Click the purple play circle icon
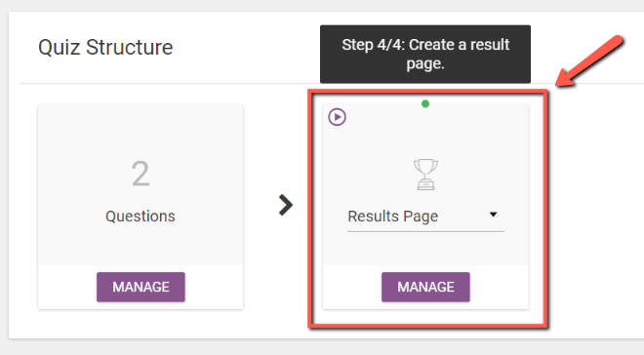This screenshot has width=644, height=355. (x=337, y=117)
